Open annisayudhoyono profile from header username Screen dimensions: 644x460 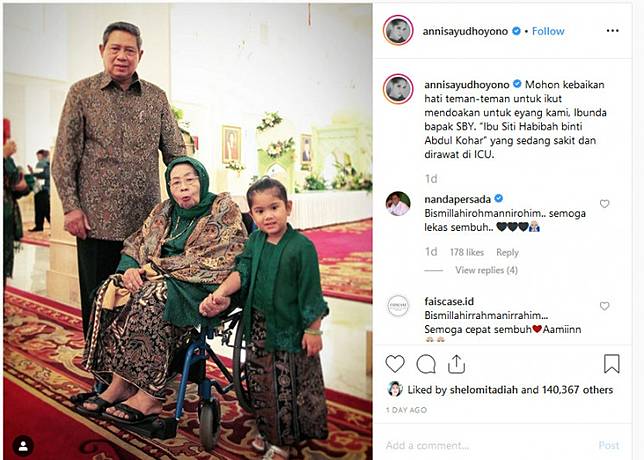(465, 31)
